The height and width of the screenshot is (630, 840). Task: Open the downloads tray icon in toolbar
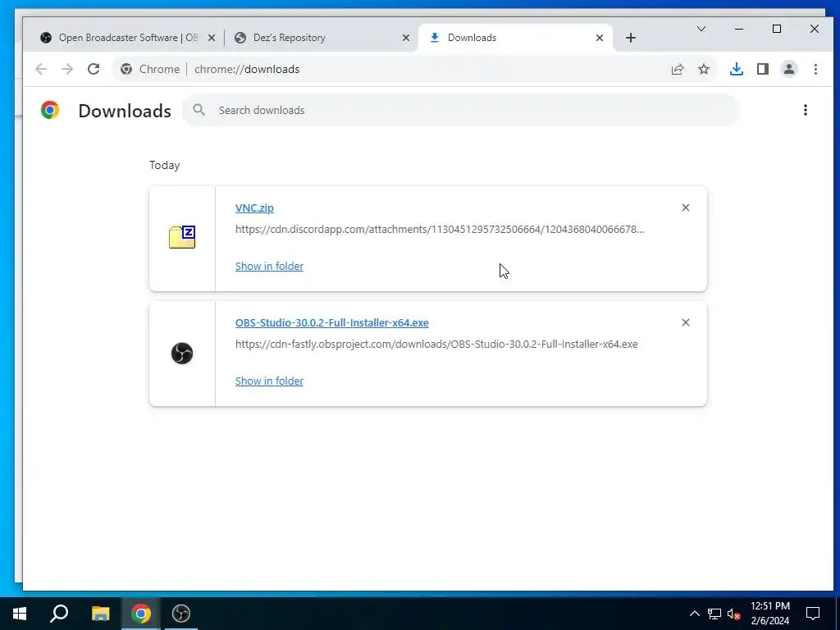737,69
